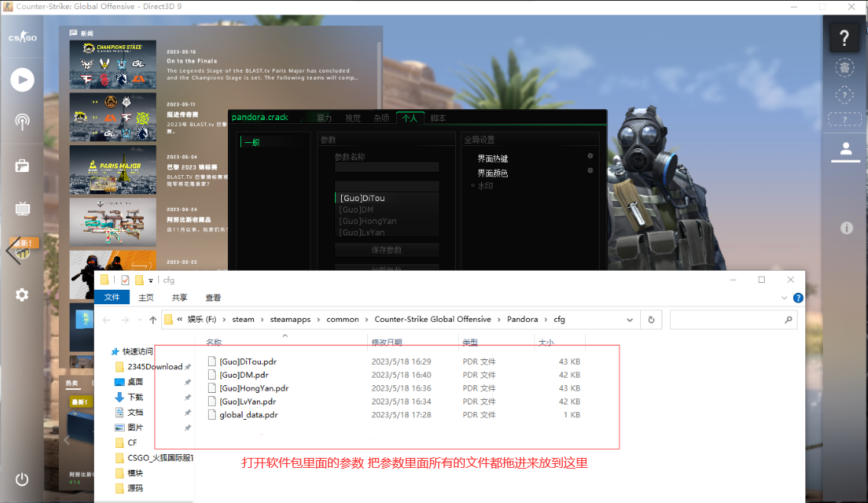This screenshot has width=868, height=503.
Task: Click the gear beside 界面热键 in Pandora
Action: 590,157
